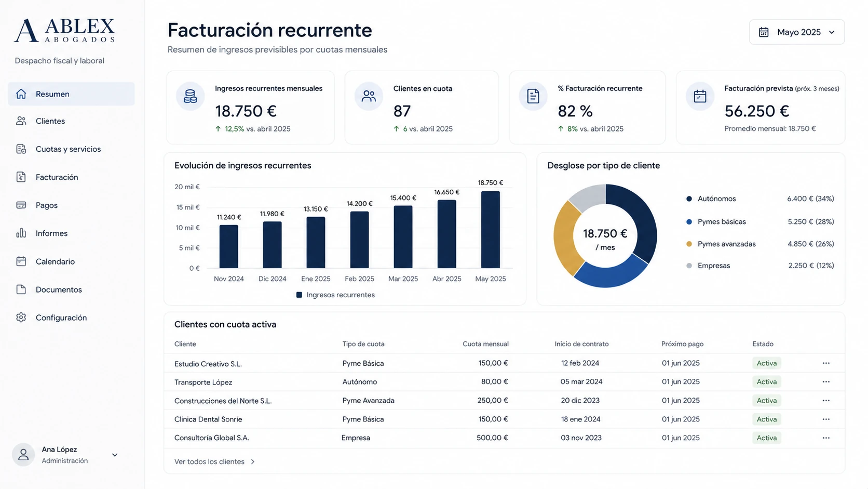Open more options for Construcciones del Norte S.L.
This screenshot has height=489, width=868.
click(x=826, y=401)
